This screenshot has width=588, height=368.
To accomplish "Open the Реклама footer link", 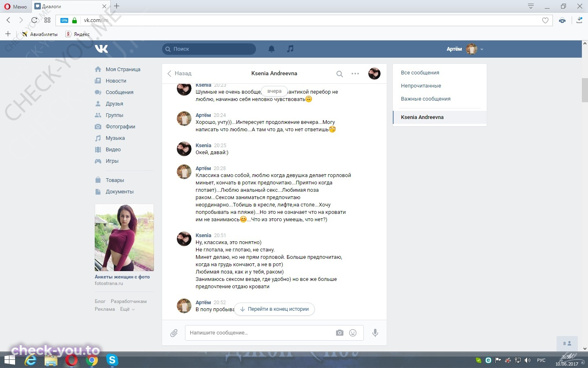I will (x=105, y=309).
